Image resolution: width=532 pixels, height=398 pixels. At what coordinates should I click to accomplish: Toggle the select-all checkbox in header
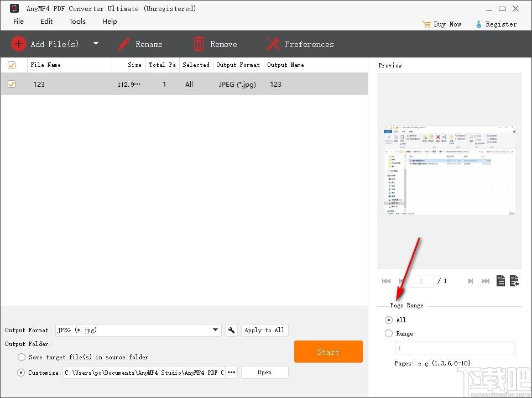[x=12, y=65]
